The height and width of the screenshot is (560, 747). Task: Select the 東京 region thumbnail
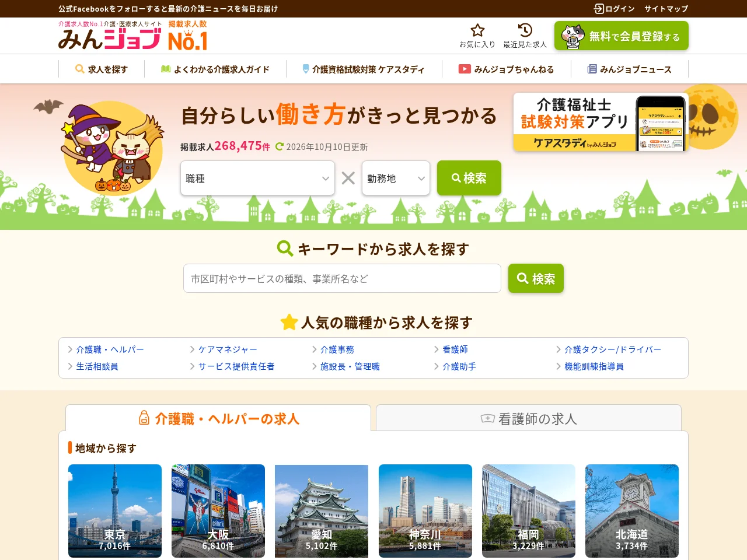pos(115,511)
